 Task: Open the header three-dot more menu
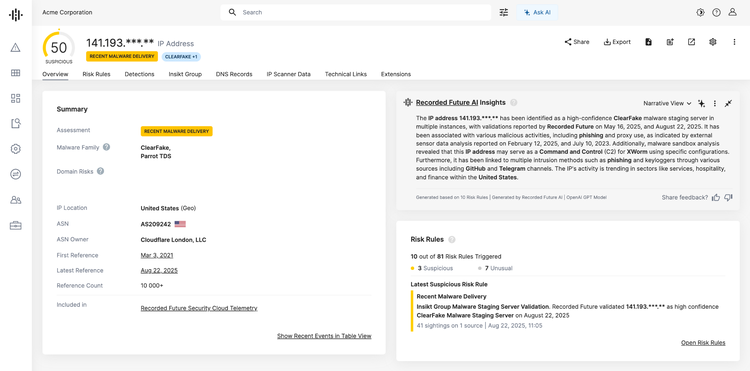pos(734,42)
